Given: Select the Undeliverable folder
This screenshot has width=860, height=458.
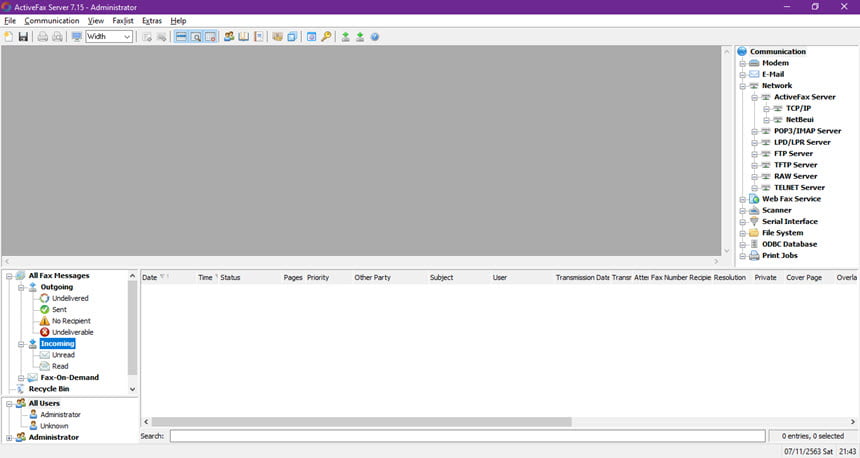Looking at the screenshot, I should coord(72,332).
